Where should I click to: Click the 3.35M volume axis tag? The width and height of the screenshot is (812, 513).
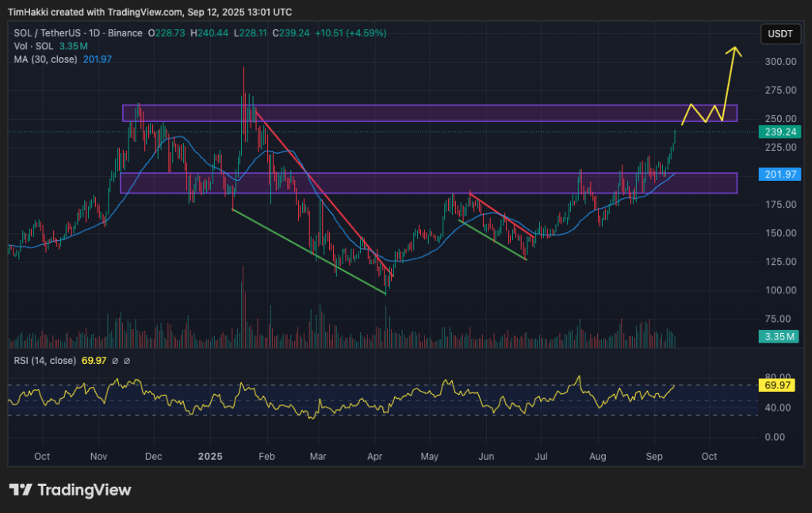click(x=778, y=337)
